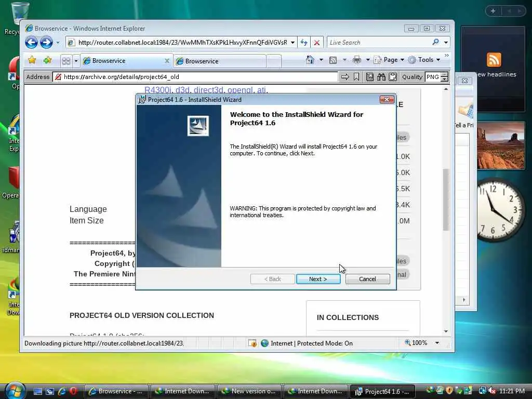
Task: Click the Live Search input box
Action: (x=379, y=43)
